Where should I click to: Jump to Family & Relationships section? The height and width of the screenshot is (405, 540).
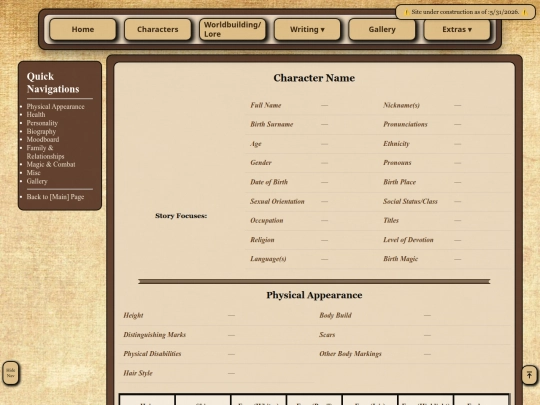pos(45,152)
